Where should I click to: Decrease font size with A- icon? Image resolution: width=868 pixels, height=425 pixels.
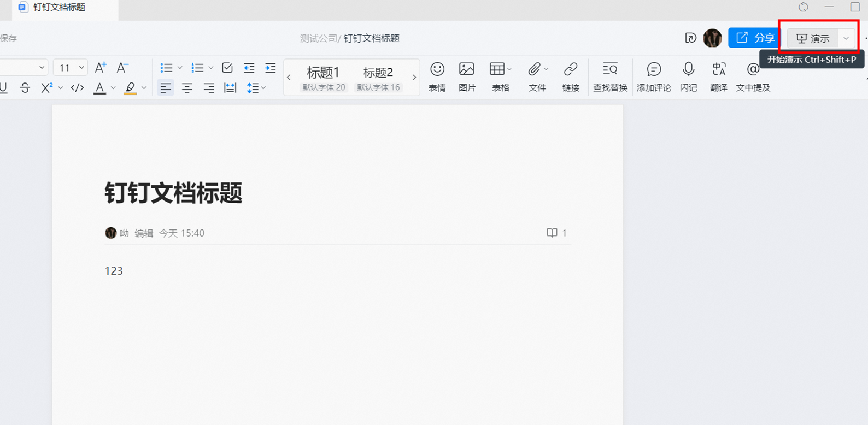[x=122, y=68]
